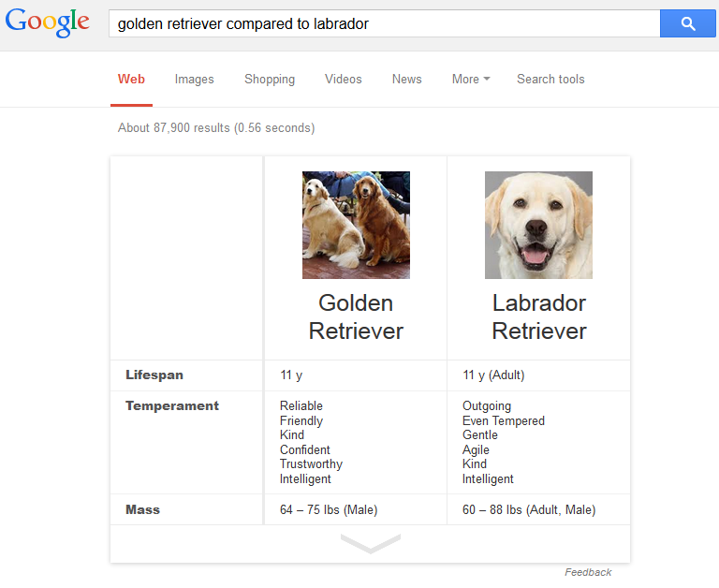Click the Golden Retriever mass value

tap(329, 510)
